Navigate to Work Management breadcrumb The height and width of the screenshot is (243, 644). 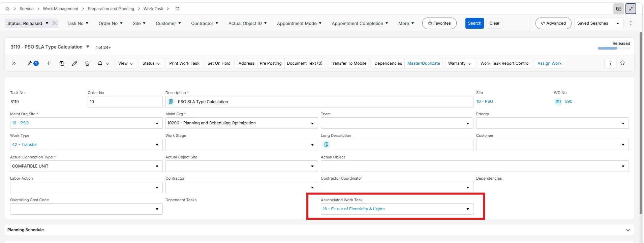coord(61,9)
